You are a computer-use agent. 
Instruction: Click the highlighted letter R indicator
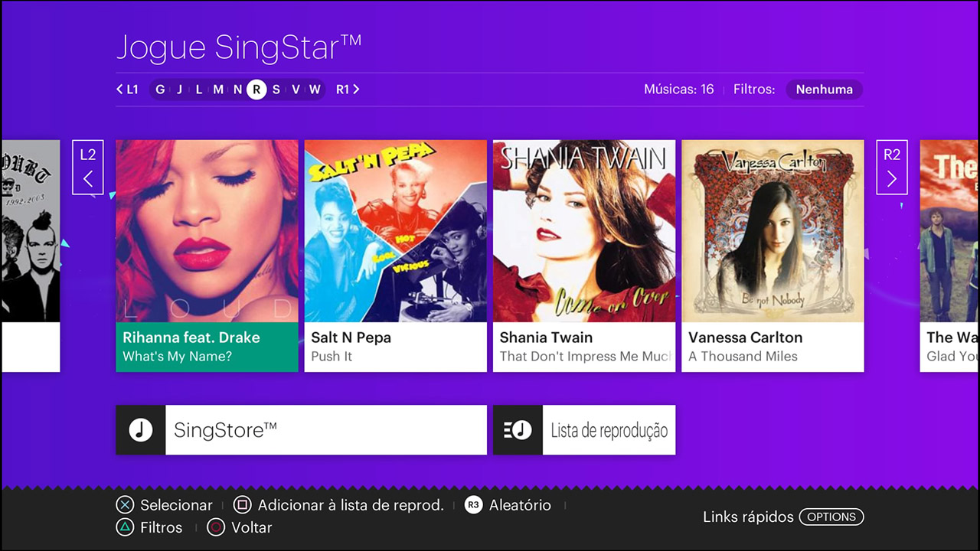coord(256,90)
